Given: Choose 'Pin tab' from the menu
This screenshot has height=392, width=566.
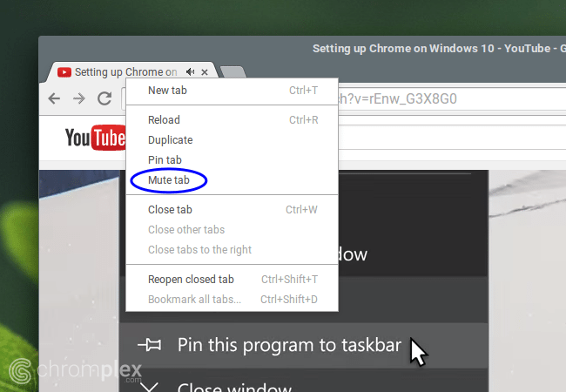Looking at the screenshot, I should tap(232, 160).
